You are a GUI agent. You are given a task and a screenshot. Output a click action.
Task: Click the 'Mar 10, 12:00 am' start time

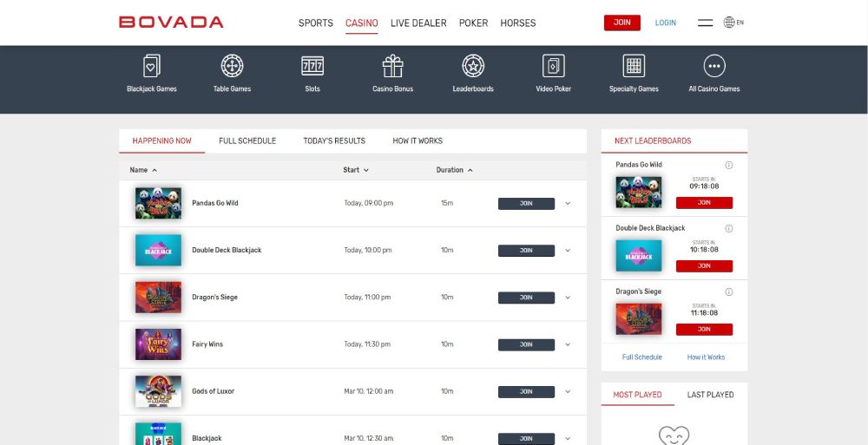tap(369, 392)
